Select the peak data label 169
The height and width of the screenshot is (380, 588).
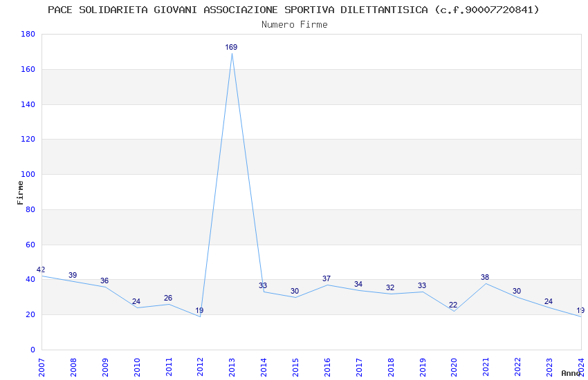tap(231, 47)
